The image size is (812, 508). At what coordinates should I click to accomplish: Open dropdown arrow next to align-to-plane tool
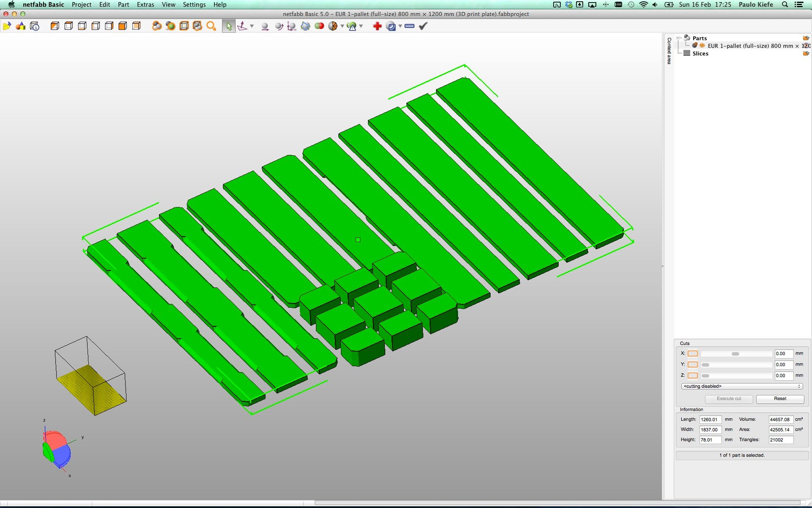pyautogui.click(x=252, y=26)
